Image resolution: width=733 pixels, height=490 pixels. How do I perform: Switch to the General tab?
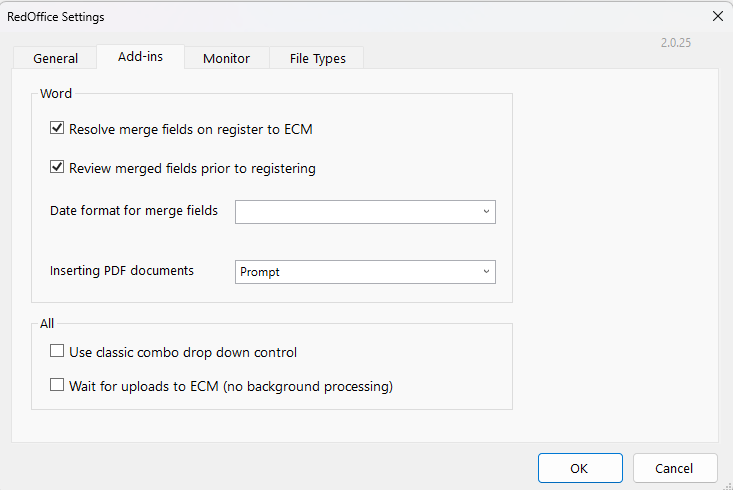(55, 58)
